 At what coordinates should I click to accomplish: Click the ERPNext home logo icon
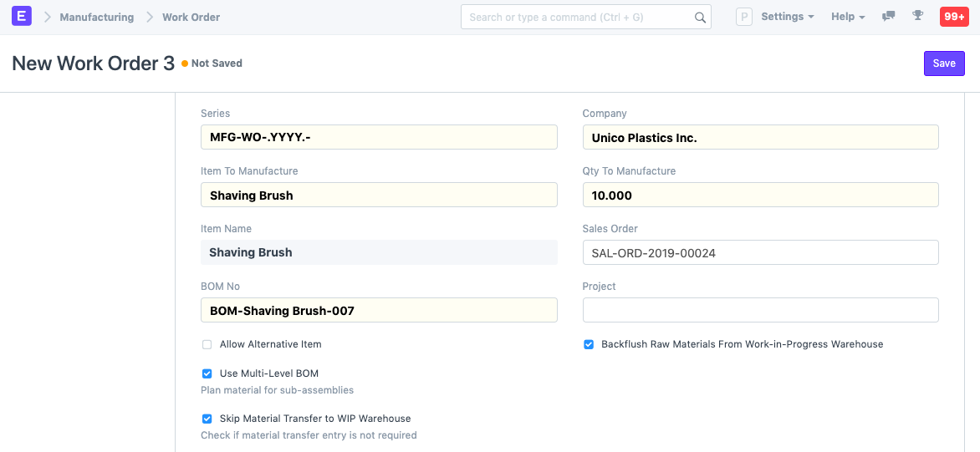22,17
